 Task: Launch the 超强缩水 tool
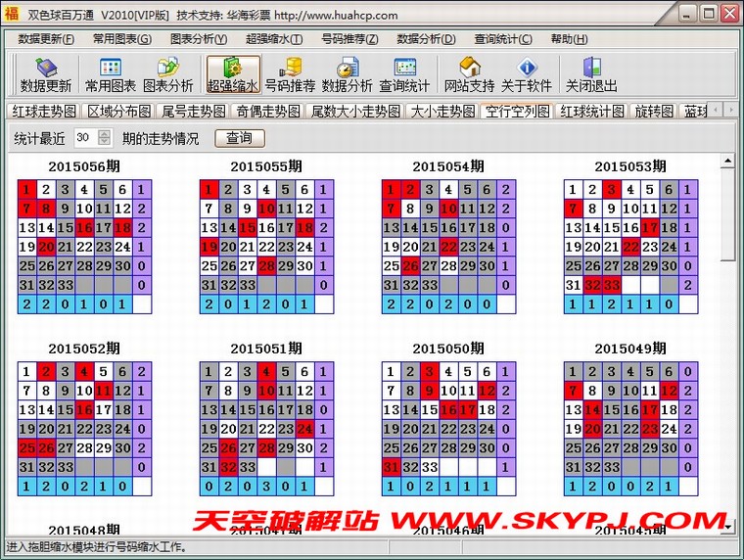(x=232, y=74)
